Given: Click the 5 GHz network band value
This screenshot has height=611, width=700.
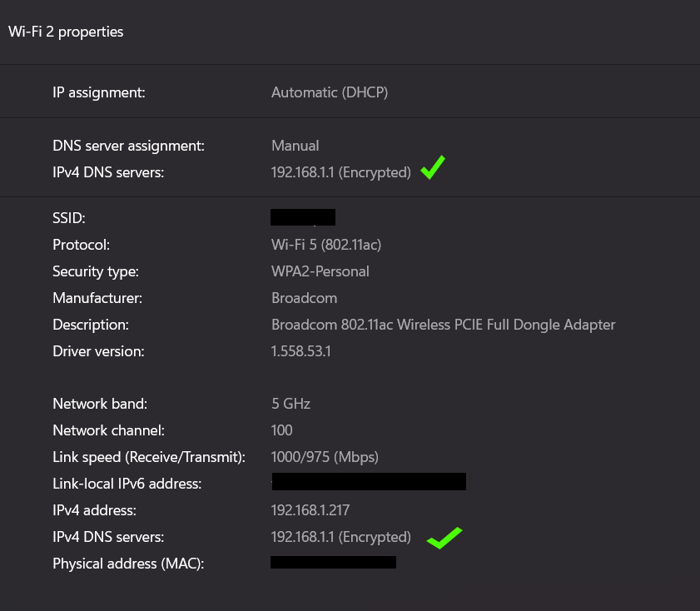Looking at the screenshot, I should point(290,403).
